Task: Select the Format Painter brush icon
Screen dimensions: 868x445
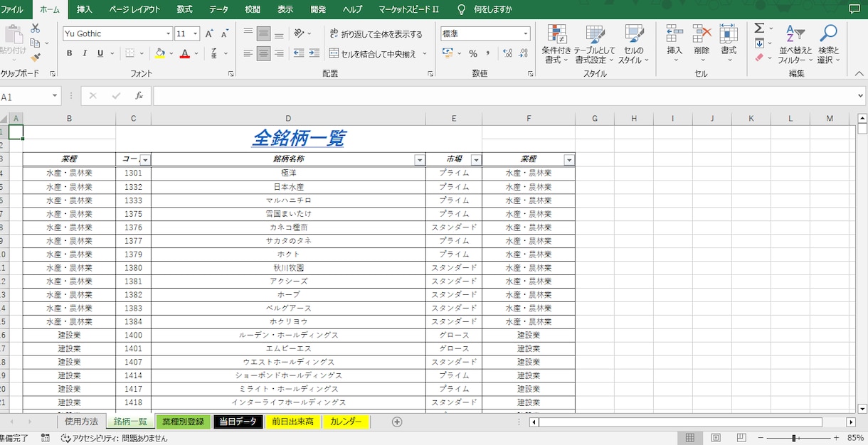Action: [35, 58]
